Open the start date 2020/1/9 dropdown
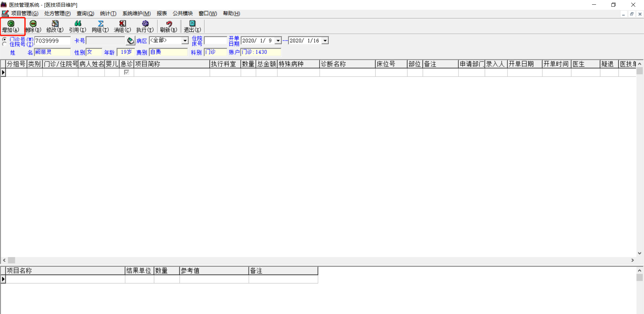 [x=278, y=41]
